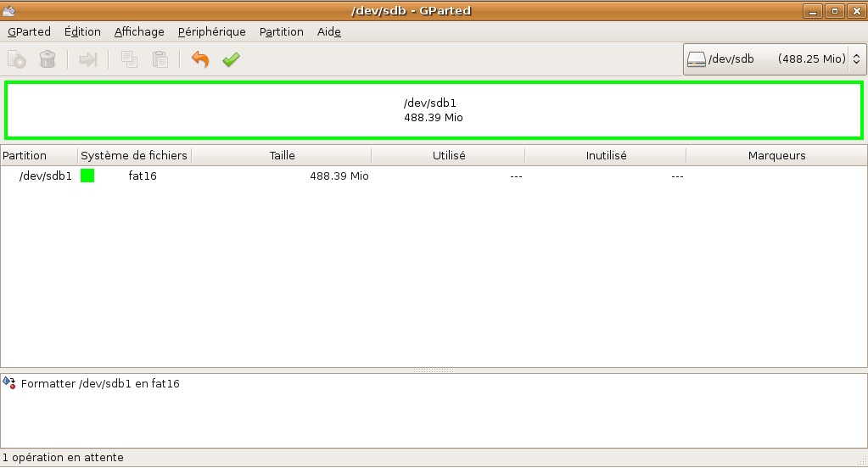The height and width of the screenshot is (468, 868).
Task: Open the Périphérique menu
Action: (x=211, y=31)
